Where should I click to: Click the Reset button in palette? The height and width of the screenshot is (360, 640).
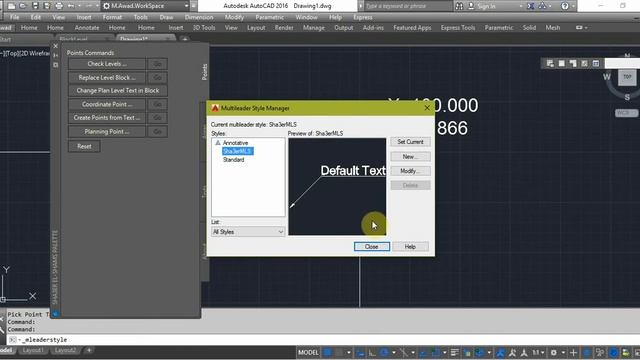[x=84, y=146]
